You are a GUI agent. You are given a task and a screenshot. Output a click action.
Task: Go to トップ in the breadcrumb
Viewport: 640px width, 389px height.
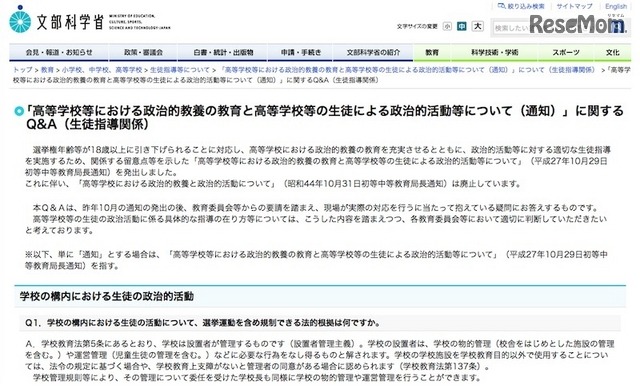tap(22, 70)
